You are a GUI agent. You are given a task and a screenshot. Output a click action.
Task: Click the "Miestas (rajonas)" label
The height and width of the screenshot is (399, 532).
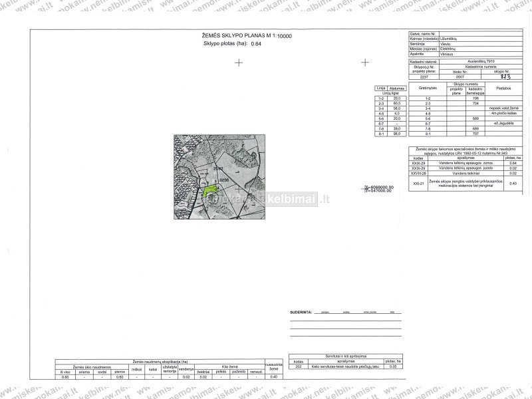424,49
